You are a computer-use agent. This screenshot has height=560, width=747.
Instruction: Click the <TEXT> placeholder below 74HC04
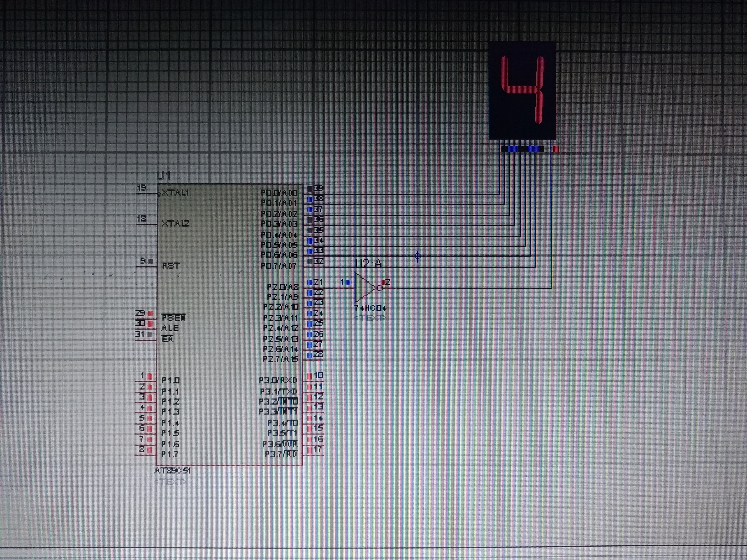(370, 318)
